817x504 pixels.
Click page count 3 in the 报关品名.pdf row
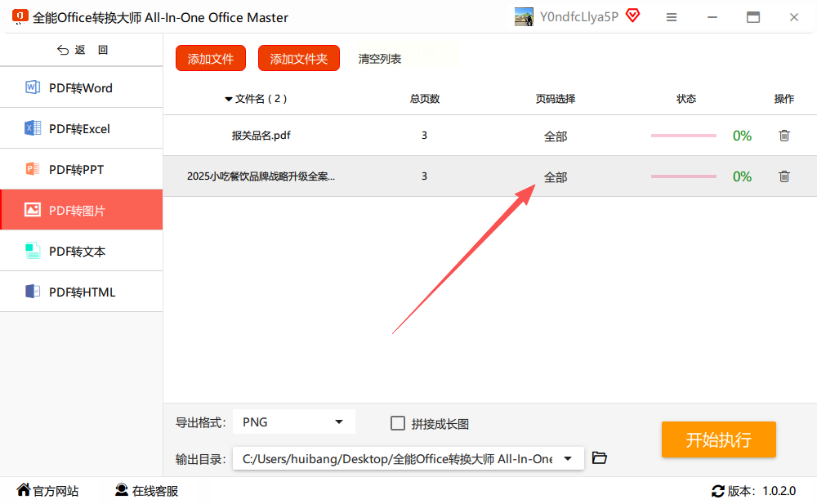(424, 136)
